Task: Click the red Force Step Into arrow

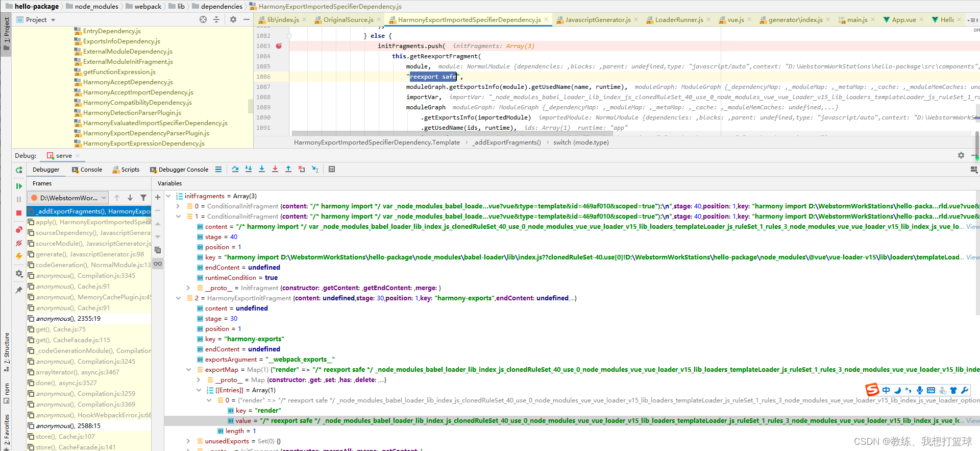Action: [x=275, y=169]
